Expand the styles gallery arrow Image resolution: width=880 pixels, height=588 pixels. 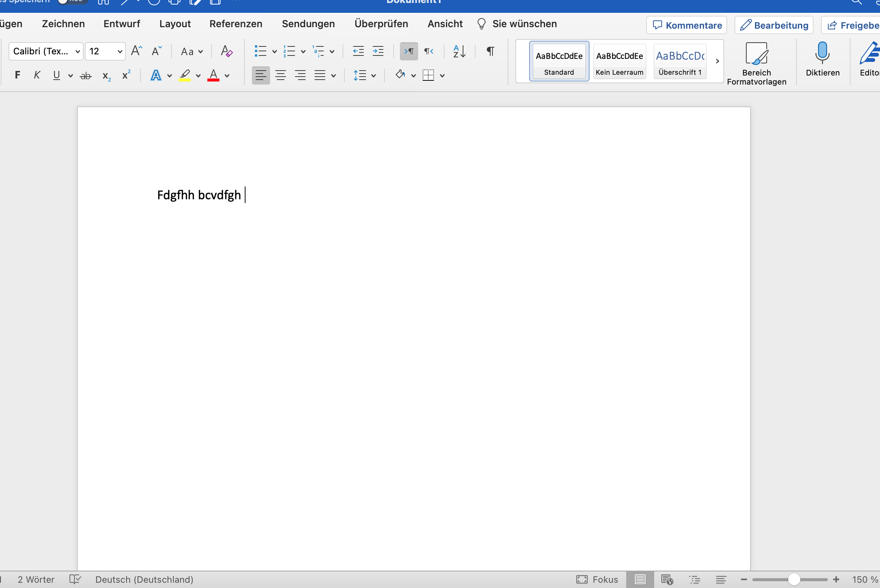717,61
